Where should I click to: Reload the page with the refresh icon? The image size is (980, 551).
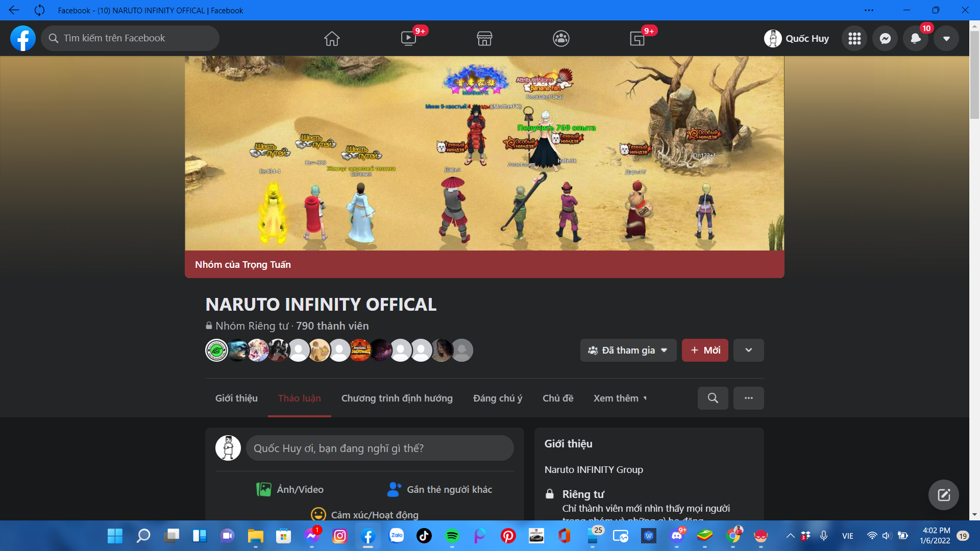[x=39, y=10]
